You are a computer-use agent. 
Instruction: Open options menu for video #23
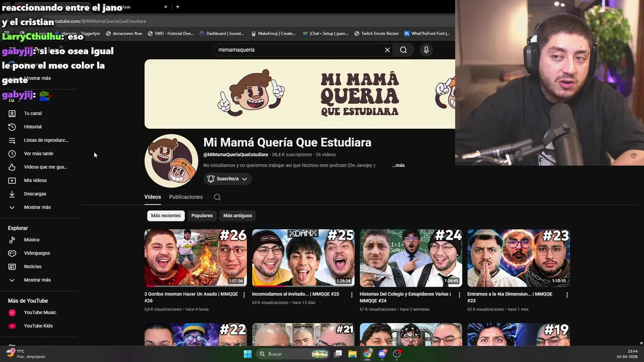click(x=567, y=295)
